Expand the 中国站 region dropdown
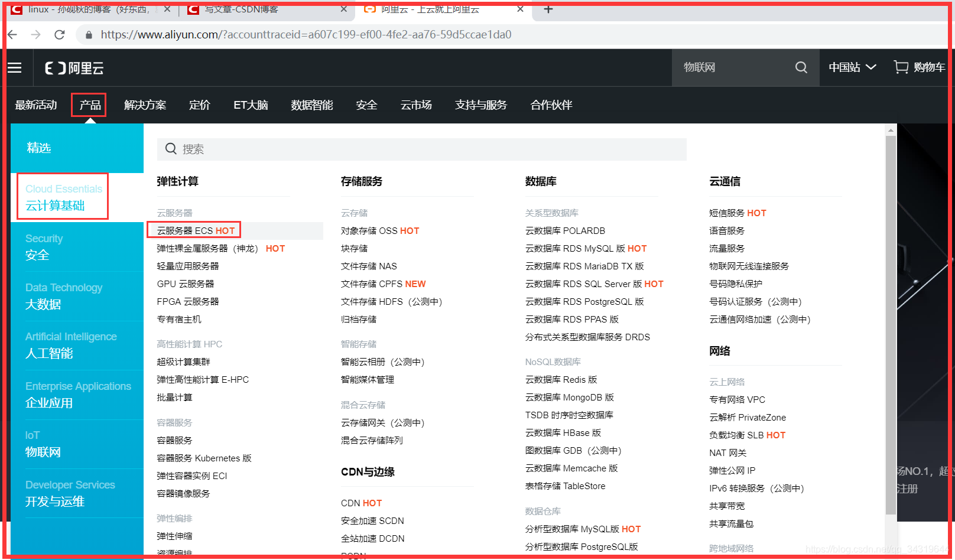The width and height of the screenshot is (955, 560). [x=852, y=67]
